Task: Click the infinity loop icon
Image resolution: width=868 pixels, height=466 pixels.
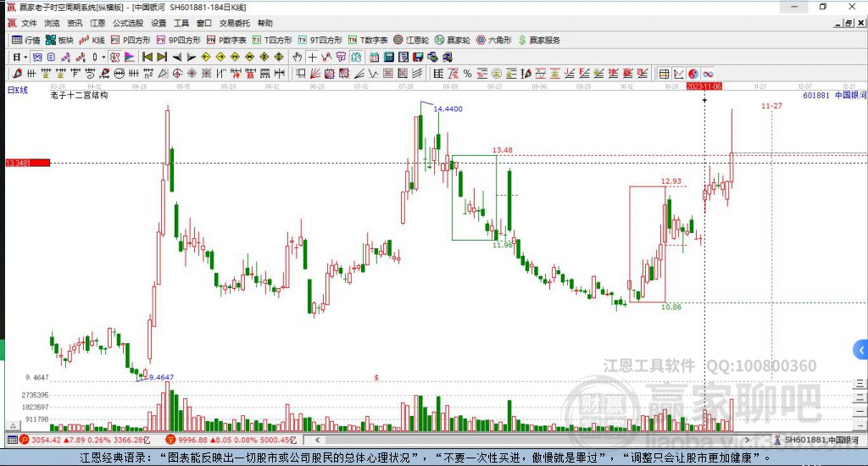Action: tap(708, 74)
